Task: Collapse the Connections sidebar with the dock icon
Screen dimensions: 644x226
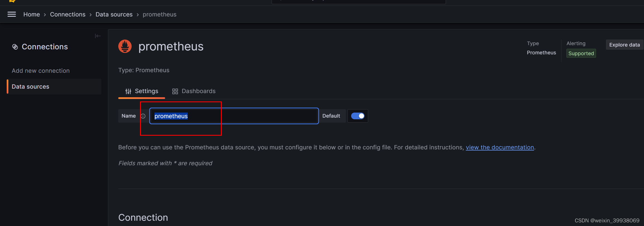Action: pos(98,36)
